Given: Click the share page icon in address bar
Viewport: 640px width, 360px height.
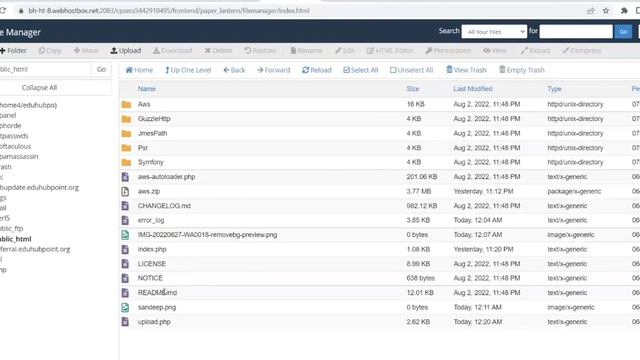Looking at the screenshot, I should pos(590,11).
